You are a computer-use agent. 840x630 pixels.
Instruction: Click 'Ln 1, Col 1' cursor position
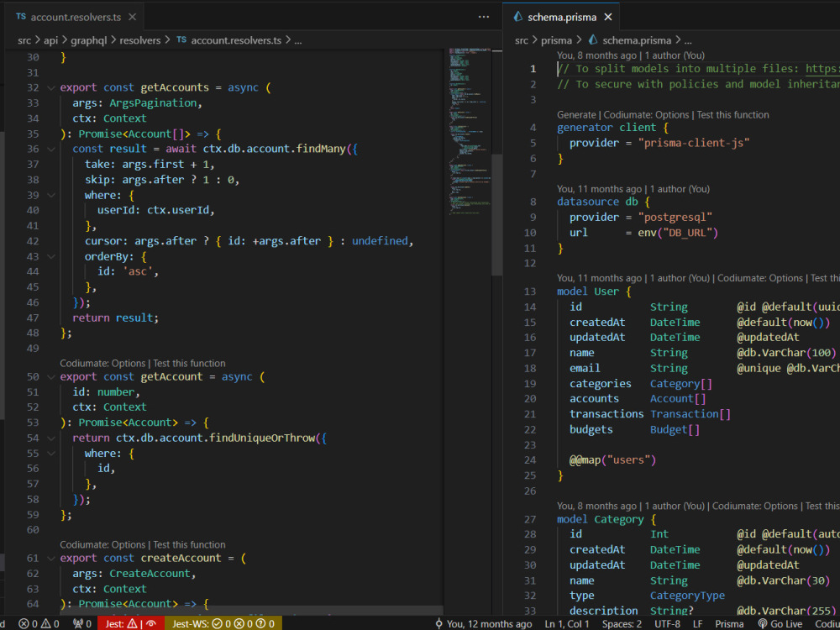(x=567, y=623)
